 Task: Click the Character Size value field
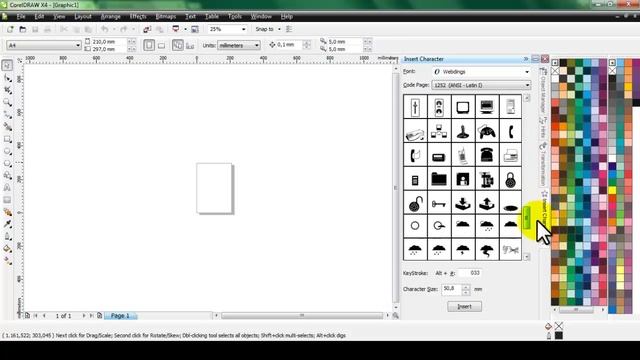coord(451,289)
